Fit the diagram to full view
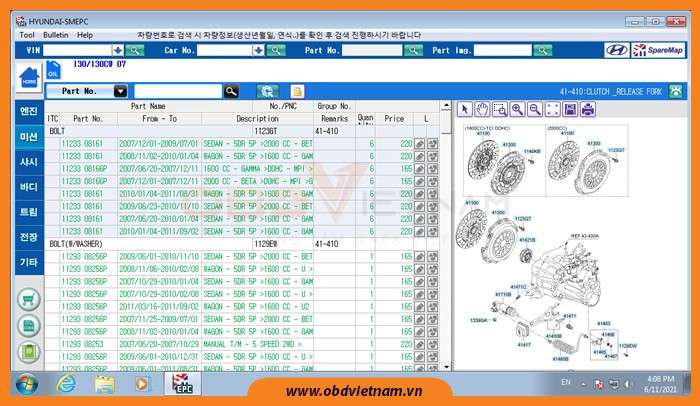The height and width of the screenshot is (406, 700). (x=553, y=109)
